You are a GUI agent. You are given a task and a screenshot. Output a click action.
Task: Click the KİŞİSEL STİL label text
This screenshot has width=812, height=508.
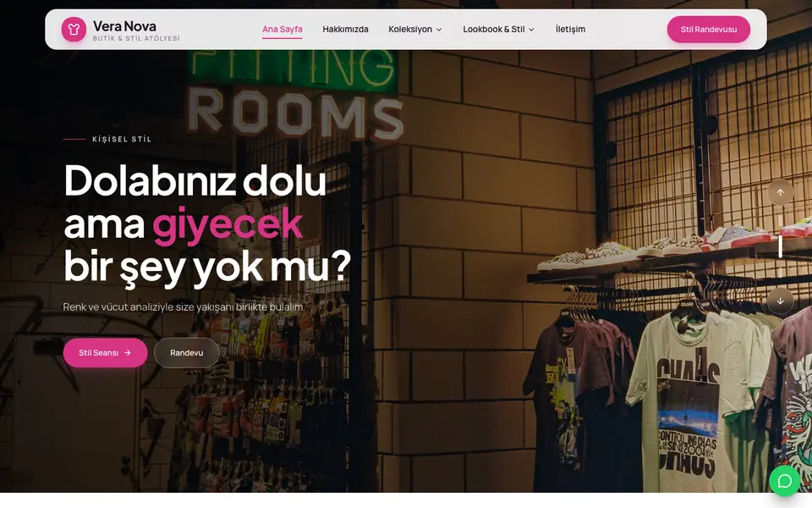click(122, 139)
